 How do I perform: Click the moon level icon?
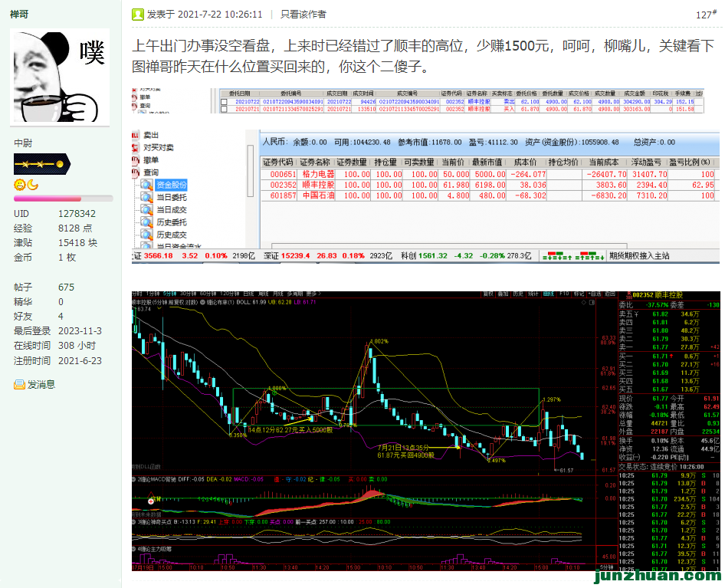32,185
